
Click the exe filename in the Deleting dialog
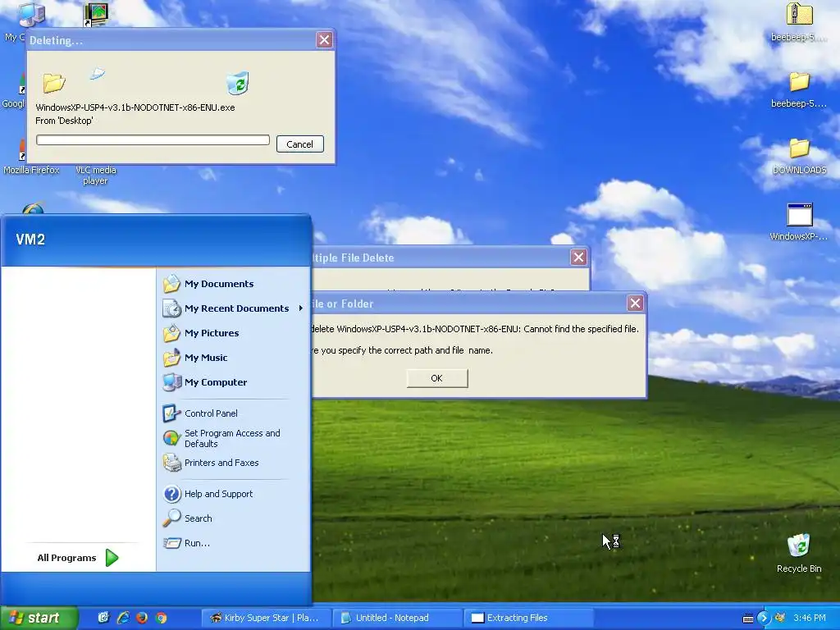135,107
